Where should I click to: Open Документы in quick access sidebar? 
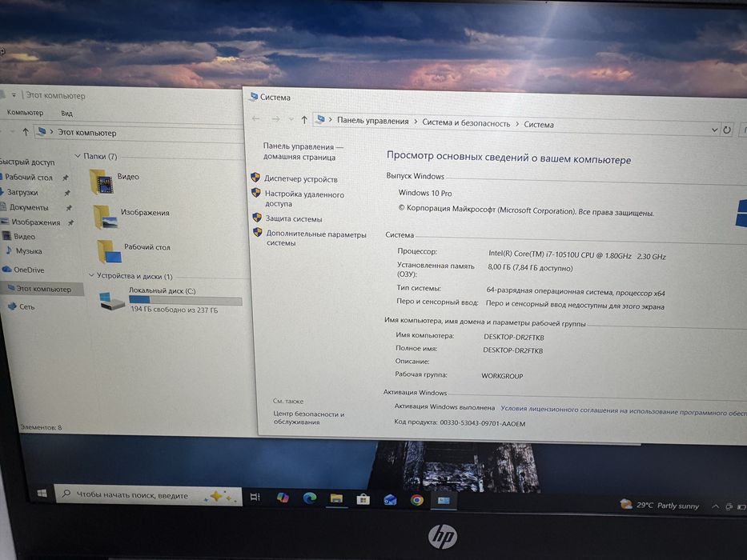tap(29, 208)
